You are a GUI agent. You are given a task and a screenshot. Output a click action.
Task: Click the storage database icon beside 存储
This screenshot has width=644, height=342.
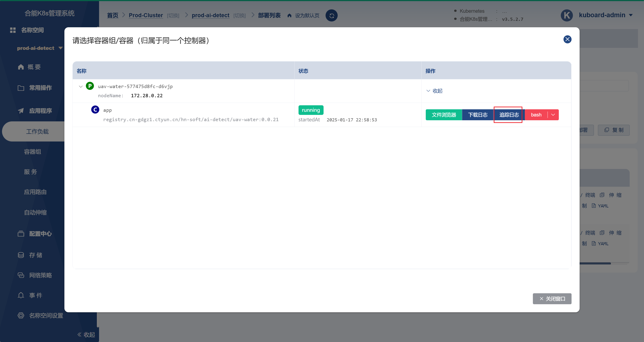pos(21,255)
